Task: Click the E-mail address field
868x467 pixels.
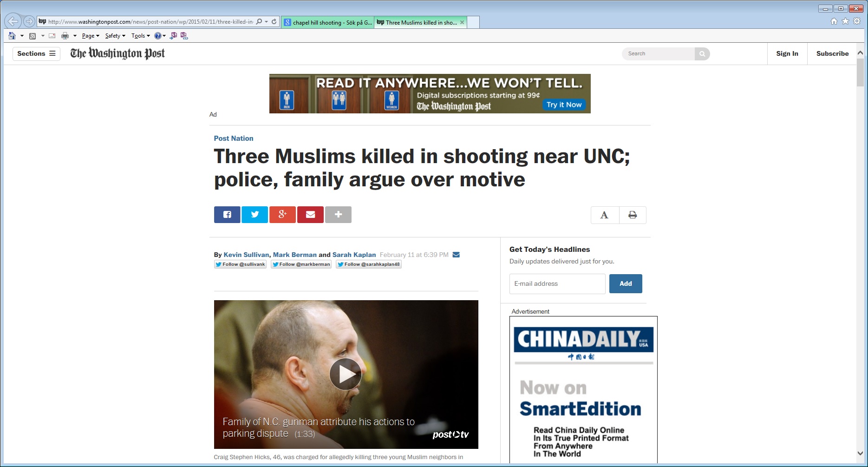Action: [557, 283]
